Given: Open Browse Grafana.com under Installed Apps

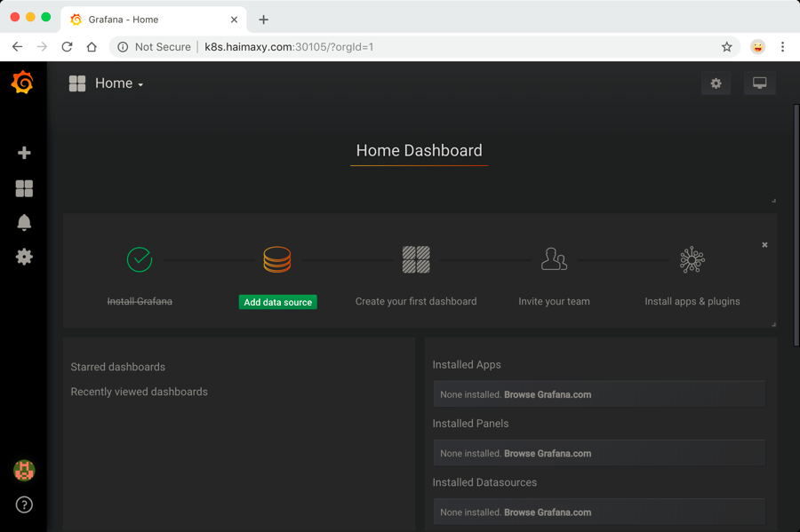Looking at the screenshot, I should (x=548, y=394).
